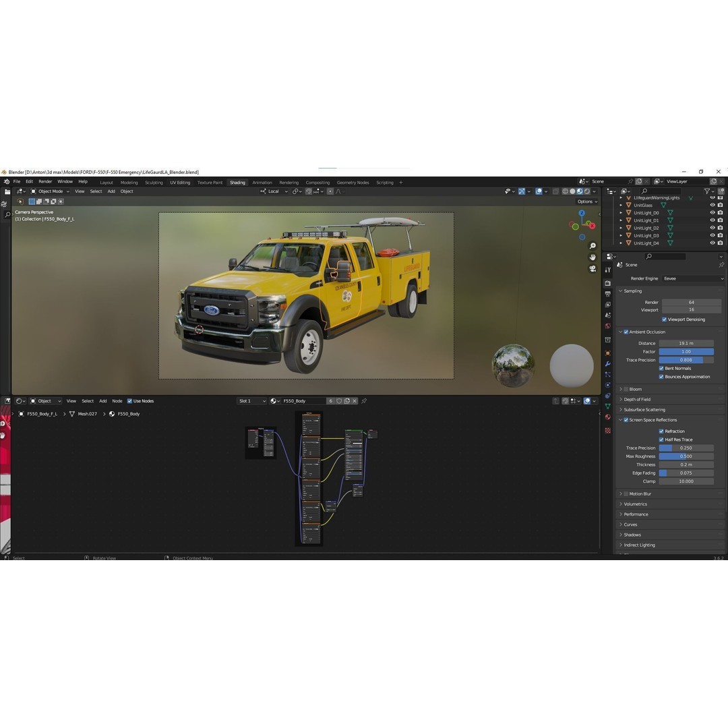Switch viewport to Rendered shading sphere
The width and height of the screenshot is (728, 728).
tap(586, 191)
